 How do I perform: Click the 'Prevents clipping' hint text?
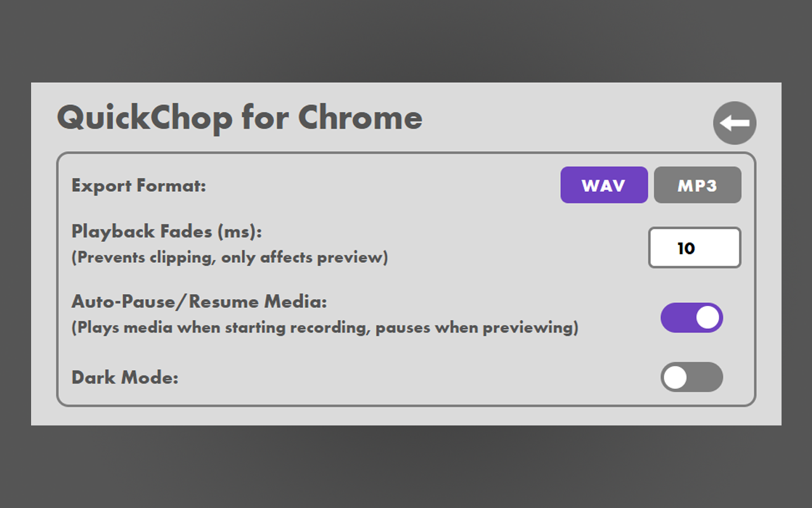click(x=230, y=258)
